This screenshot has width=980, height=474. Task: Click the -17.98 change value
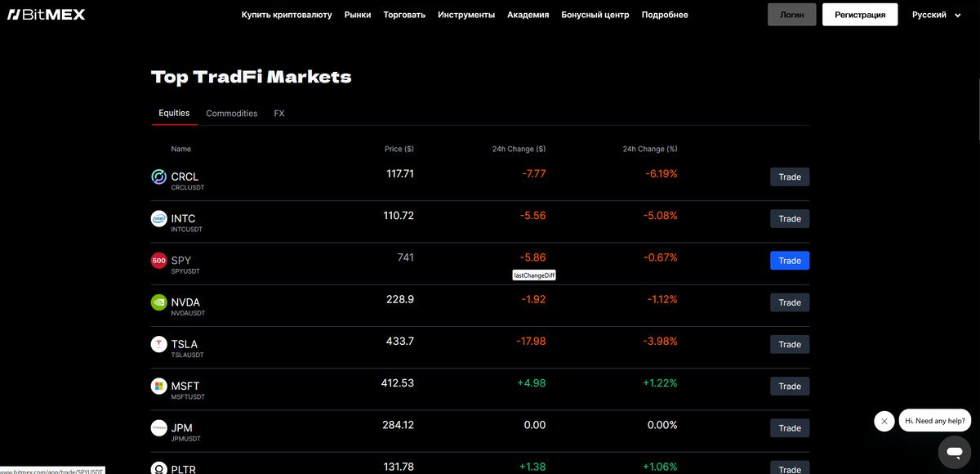(531, 341)
